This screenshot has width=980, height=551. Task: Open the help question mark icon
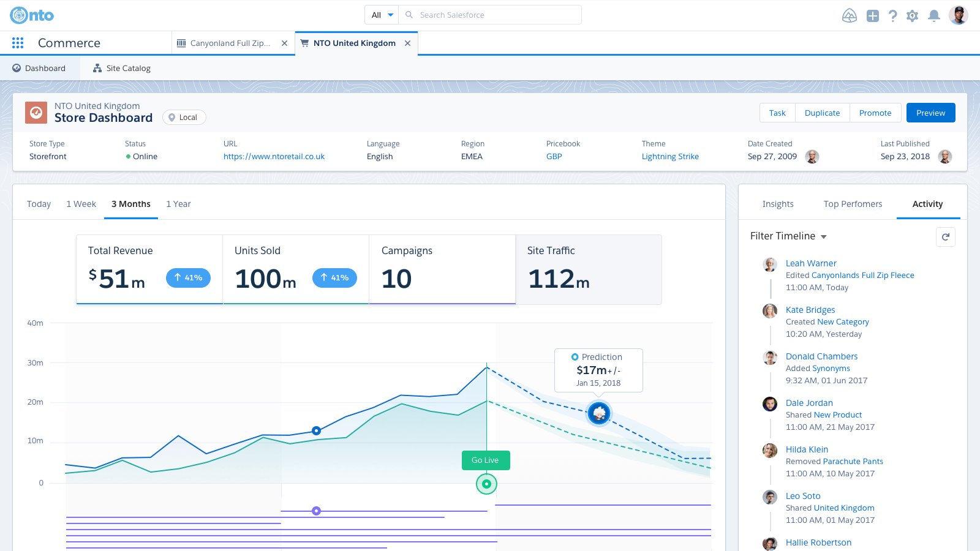[x=893, y=16]
